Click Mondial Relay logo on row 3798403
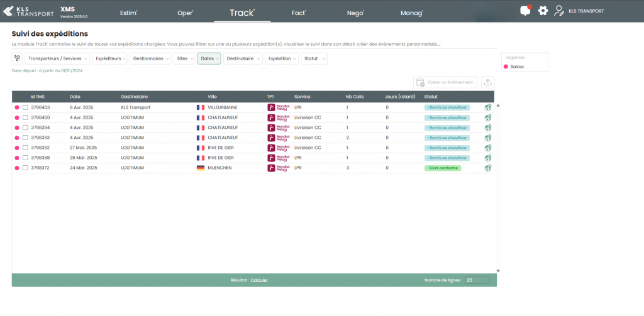Viewport: 644px width, 316px height. [x=279, y=107]
